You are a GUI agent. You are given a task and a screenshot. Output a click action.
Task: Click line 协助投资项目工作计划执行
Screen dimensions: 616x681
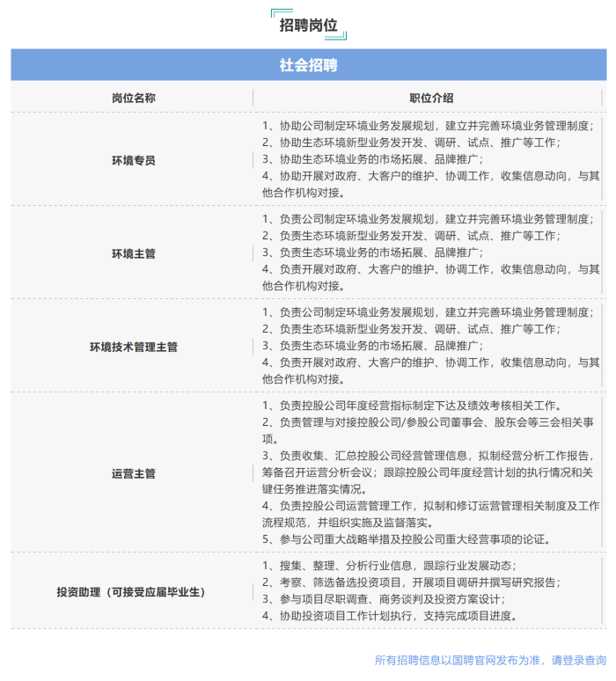[x=390, y=616]
